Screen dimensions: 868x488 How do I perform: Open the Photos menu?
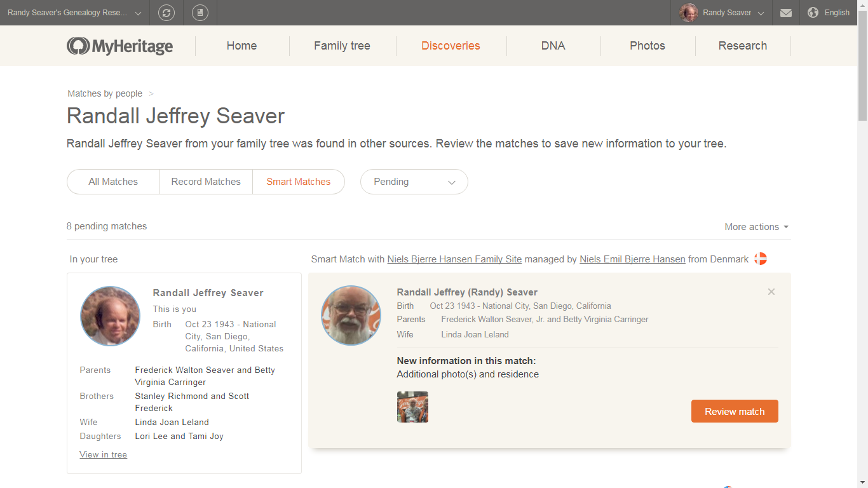click(648, 46)
